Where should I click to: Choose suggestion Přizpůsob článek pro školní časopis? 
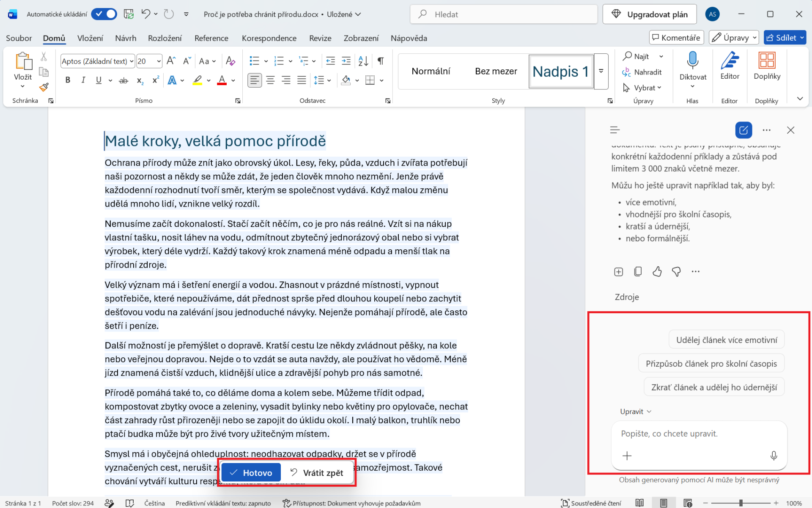pyautogui.click(x=711, y=364)
